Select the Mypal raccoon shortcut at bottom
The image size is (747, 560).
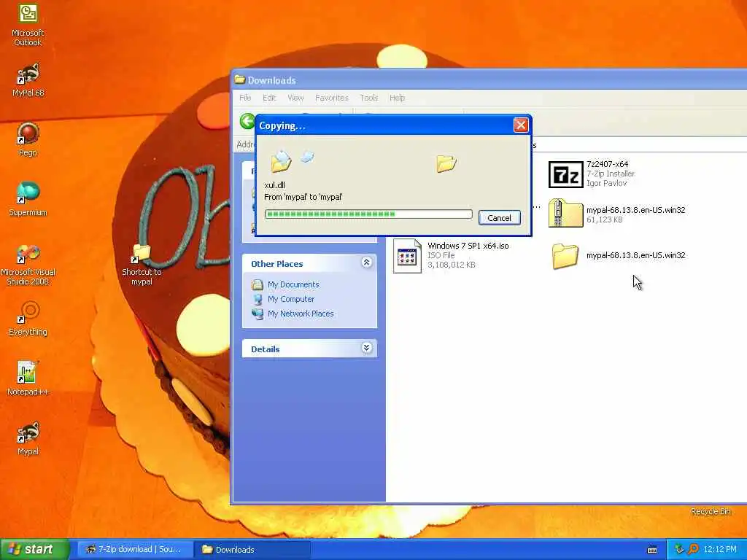click(x=28, y=432)
